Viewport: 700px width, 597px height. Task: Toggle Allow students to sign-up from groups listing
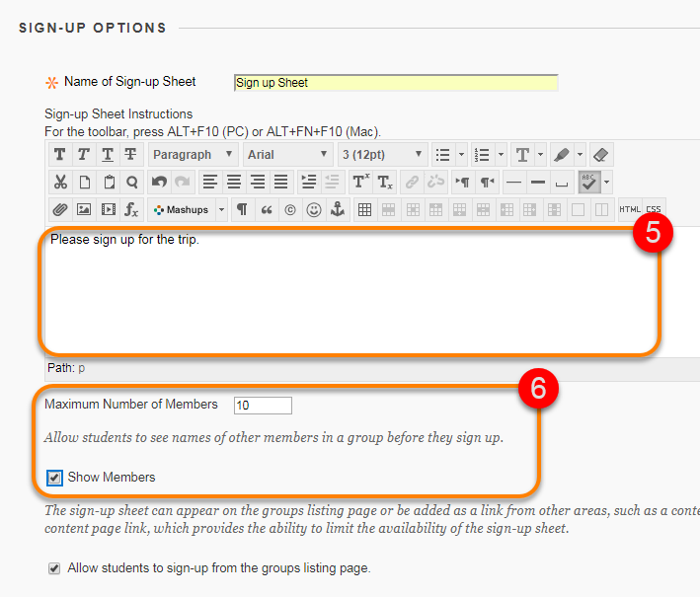54,568
